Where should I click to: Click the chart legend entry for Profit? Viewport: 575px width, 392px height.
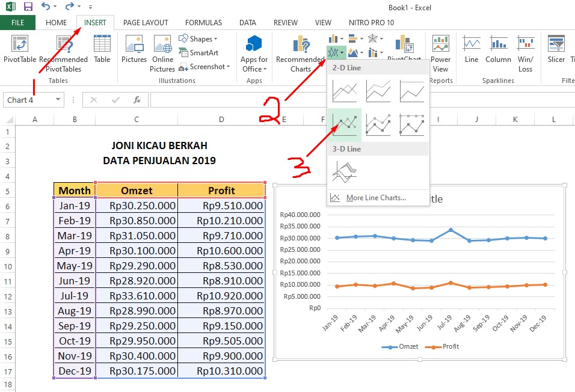[x=442, y=346]
